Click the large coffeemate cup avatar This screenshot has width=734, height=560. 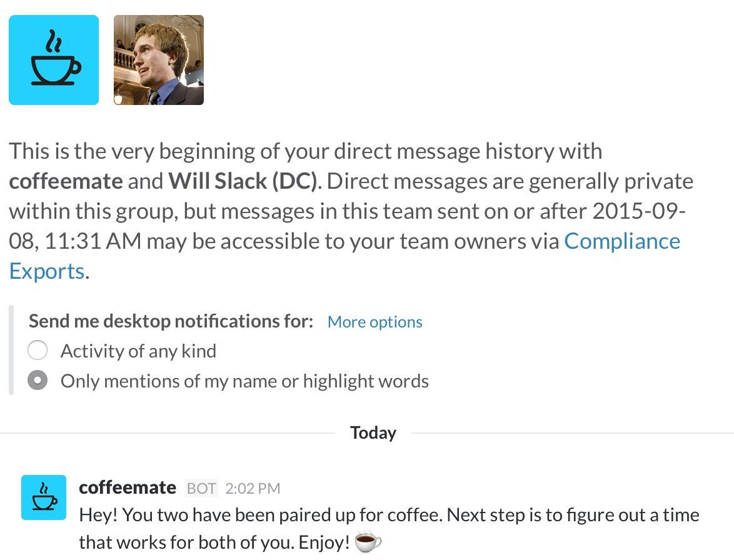[x=54, y=60]
